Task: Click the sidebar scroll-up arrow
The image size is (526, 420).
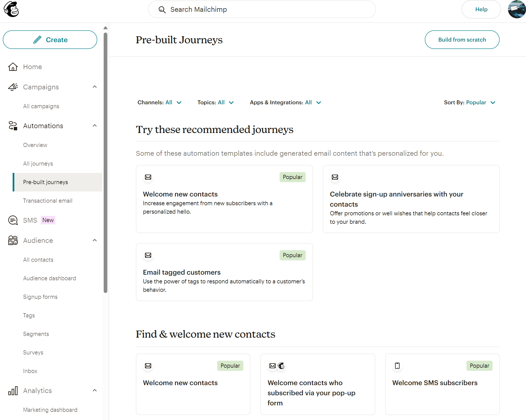Action: (x=105, y=28)
